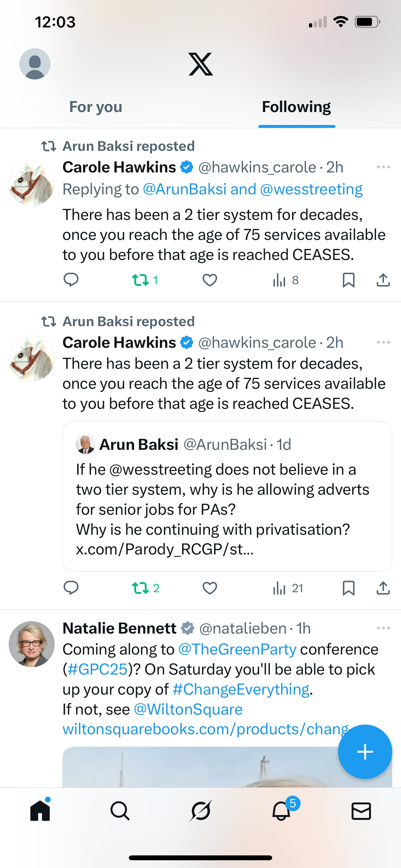The height and width of the screenshot is (868, 401).
Task: Open the Search tab in bottom bar
Action: pos(120,811)
